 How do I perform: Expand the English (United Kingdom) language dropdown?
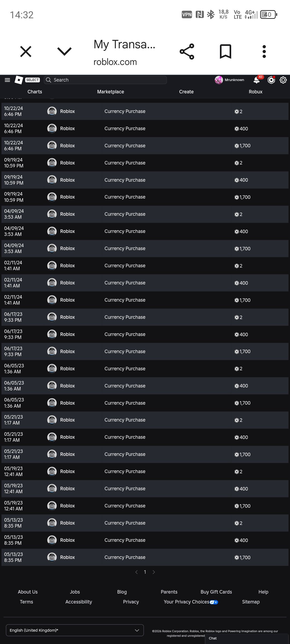coord(75,630)
